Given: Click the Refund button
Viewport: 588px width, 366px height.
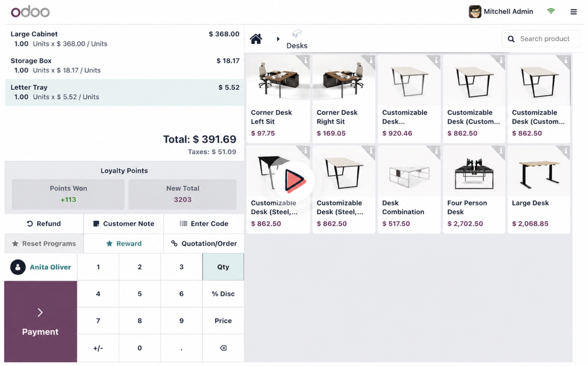Looking at the screenshot, I should (x=44, y=224).
